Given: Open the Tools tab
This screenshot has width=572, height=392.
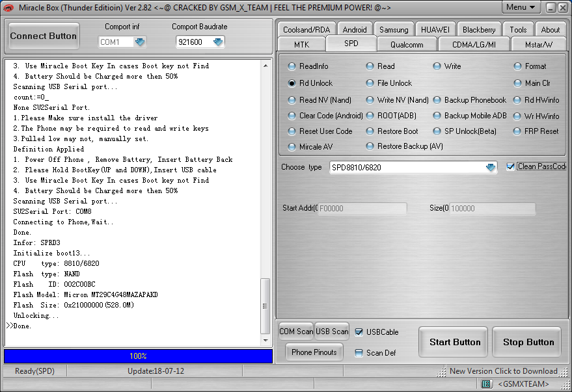Looking at the screenshot, I should [x=518, y=29].
